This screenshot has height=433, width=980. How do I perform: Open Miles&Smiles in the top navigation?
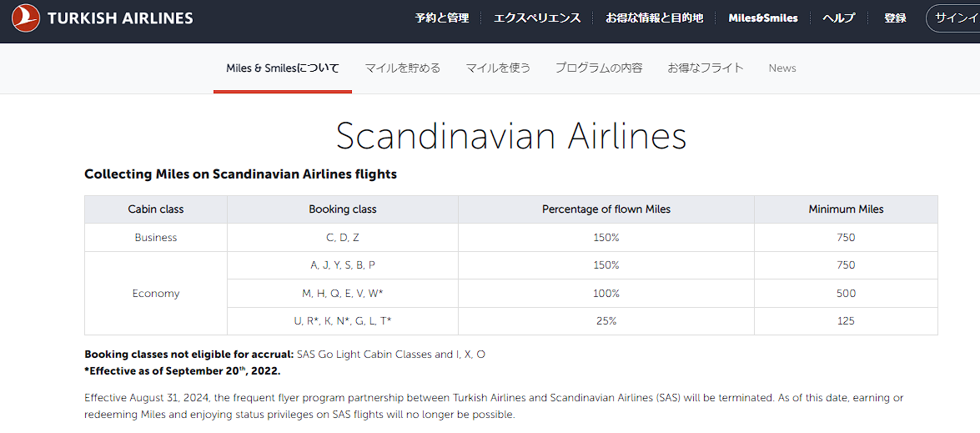(762, 18)
